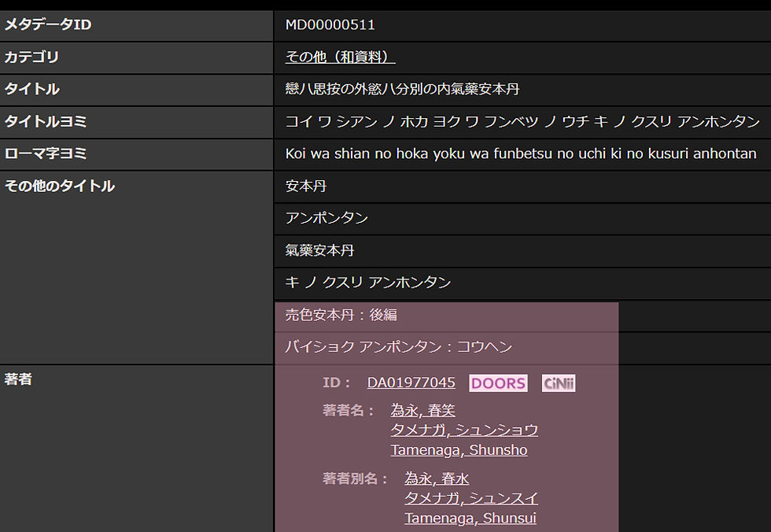Click the タイトルヨミ row label
The height and width of the screenshot is (532, 771).
pos(46,121)
